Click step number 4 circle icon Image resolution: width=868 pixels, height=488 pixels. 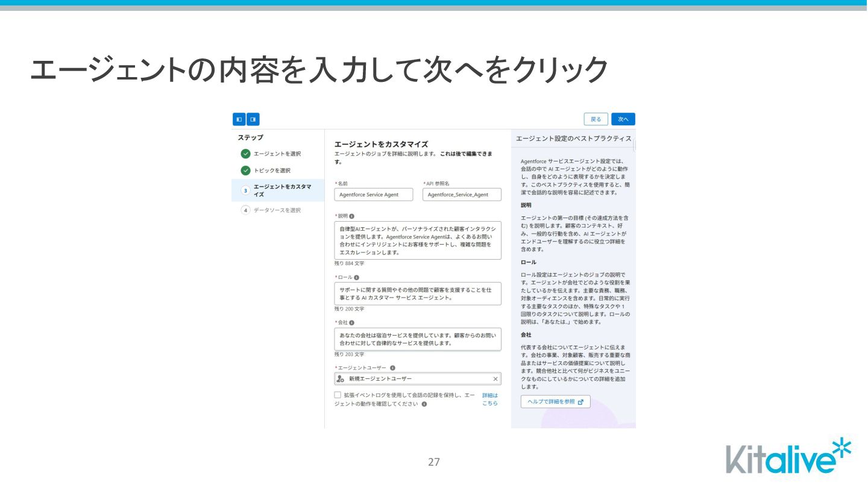click(245, 210)
